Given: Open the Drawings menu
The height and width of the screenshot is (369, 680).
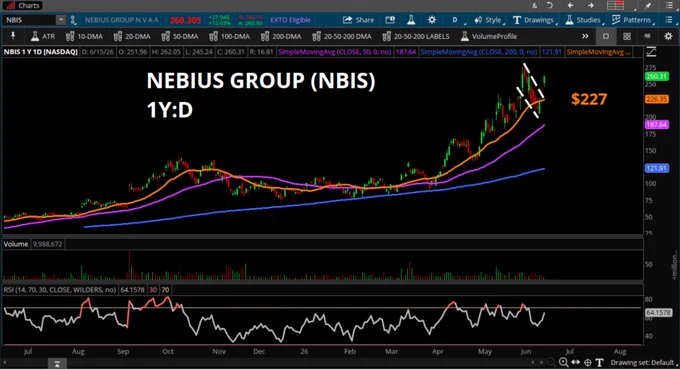Looking at the screenshot, I should tap(534, 20).
